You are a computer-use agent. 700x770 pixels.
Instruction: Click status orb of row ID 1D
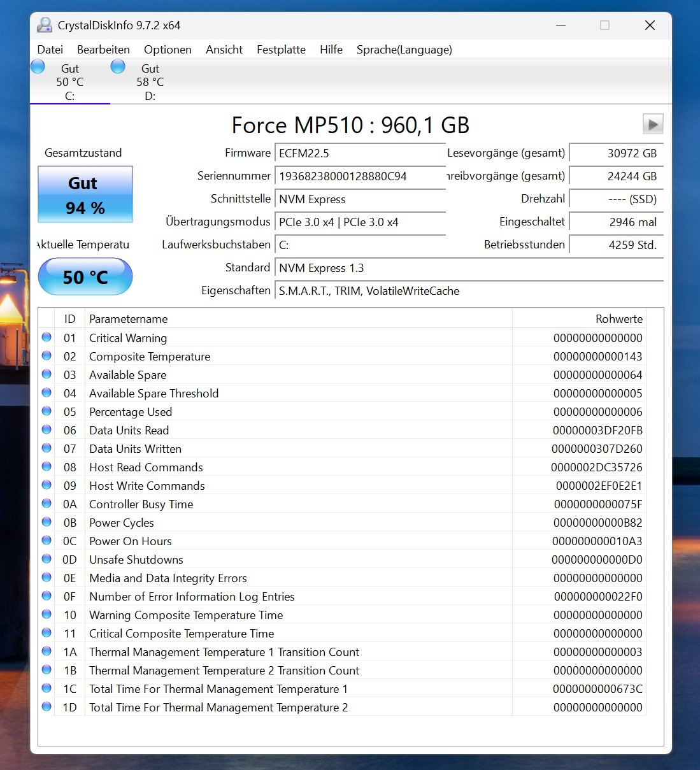[x=46, y=707]
